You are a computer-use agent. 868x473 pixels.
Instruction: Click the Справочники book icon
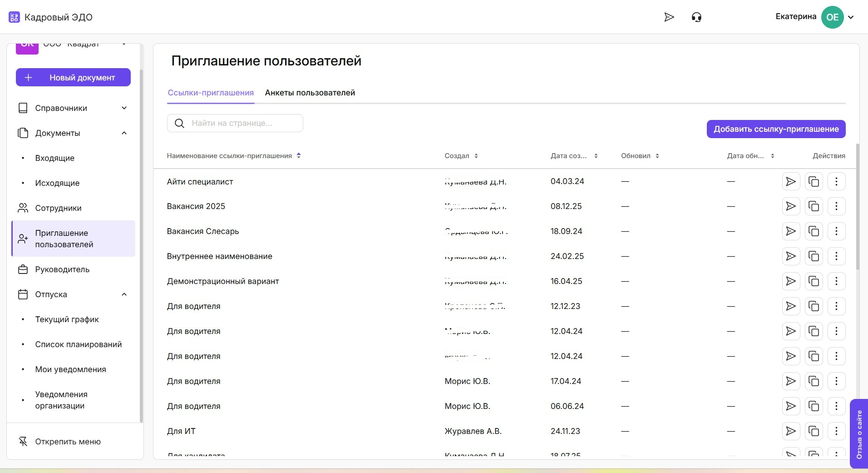[23, 108]
